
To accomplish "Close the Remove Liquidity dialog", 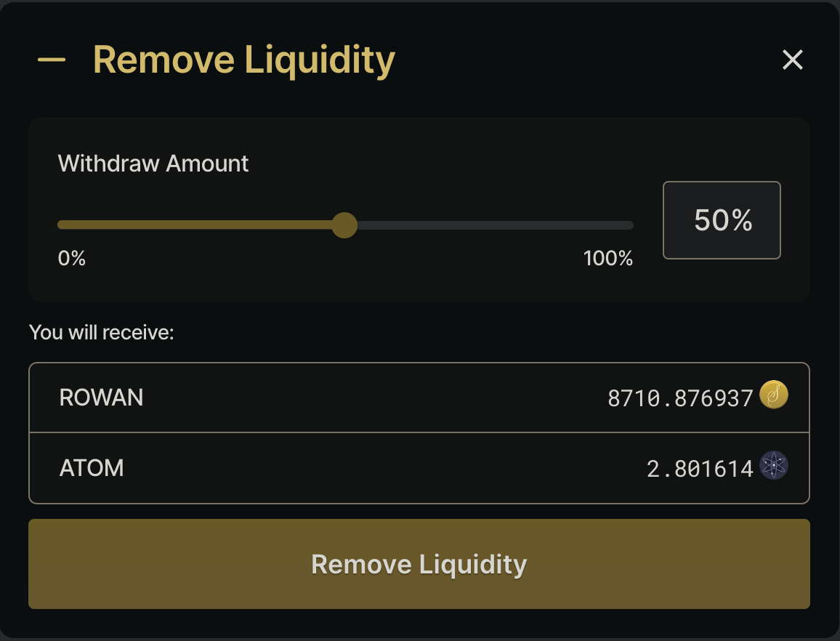I will [792, 60].
